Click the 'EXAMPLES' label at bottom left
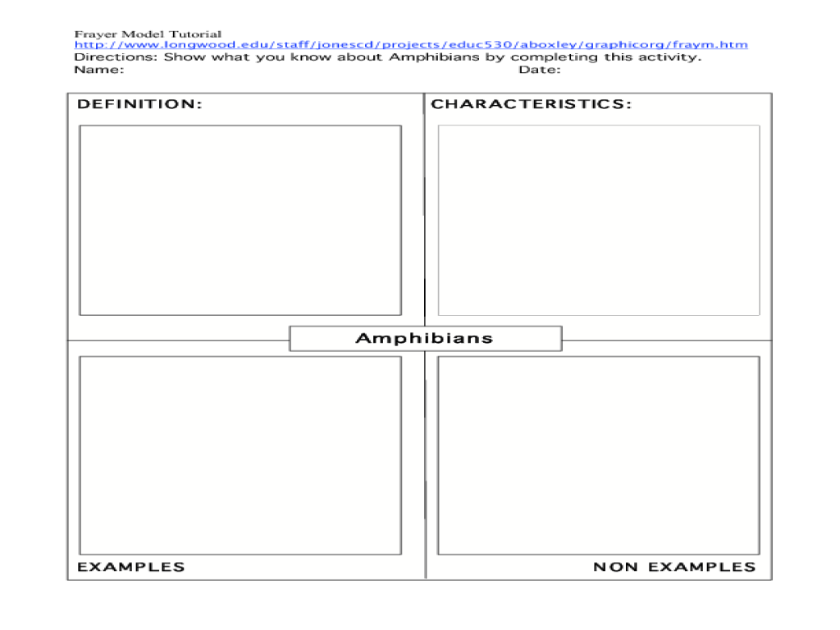Viewport: 840px width, 630px height. point(131,567)
